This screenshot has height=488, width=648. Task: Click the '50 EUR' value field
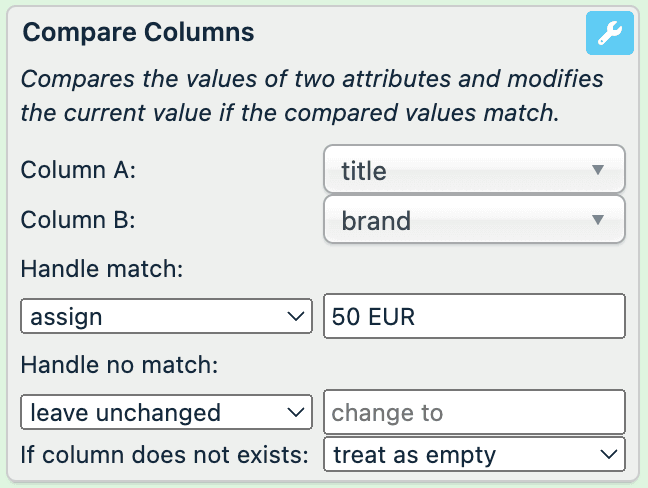pyautogui.click(x=474, y=317)
